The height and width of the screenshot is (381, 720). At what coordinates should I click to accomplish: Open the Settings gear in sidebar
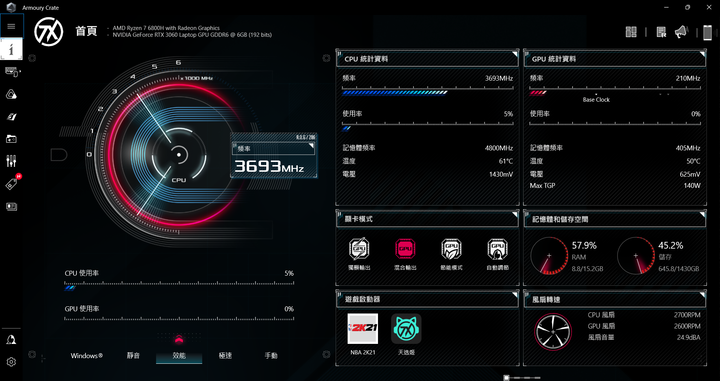pos(11,362)
